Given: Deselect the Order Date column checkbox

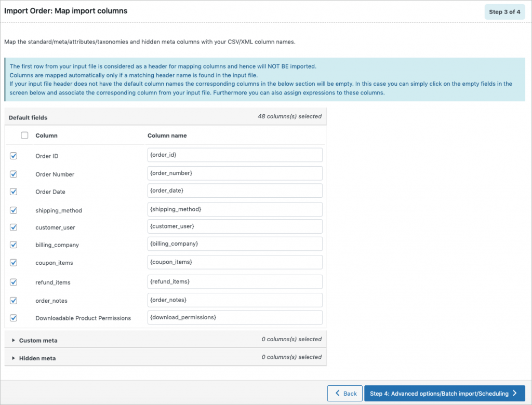Looking at the screenshot, I should point(14,192).
